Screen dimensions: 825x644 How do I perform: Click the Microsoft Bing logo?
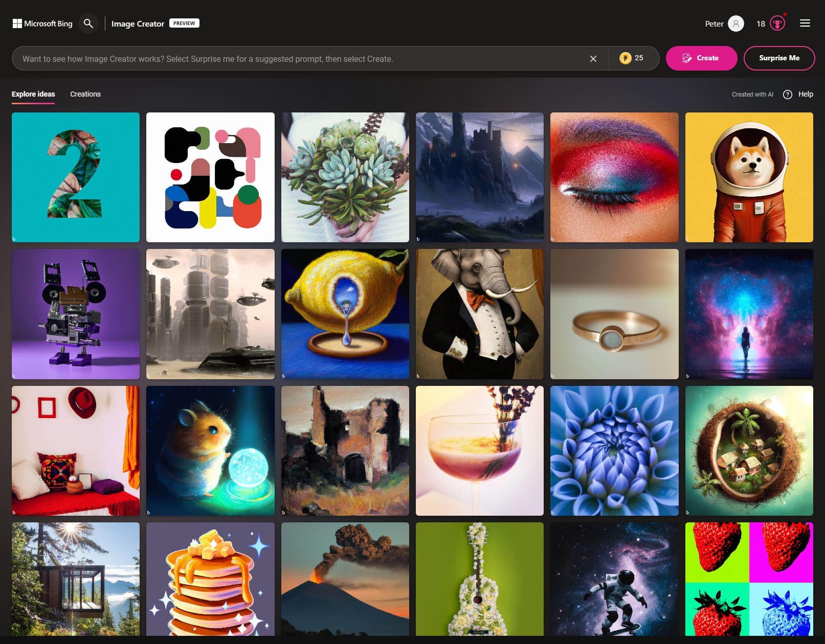tap(42, 24)
